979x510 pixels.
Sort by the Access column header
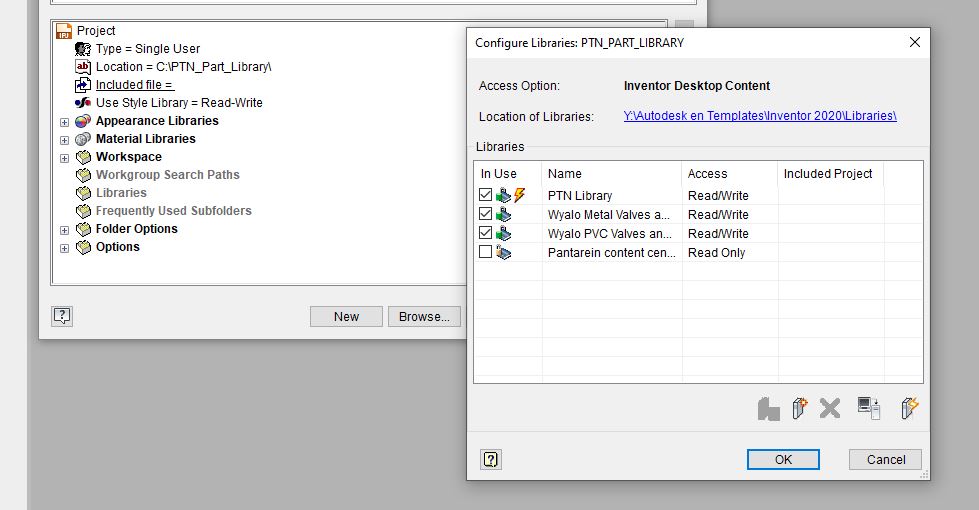coord(729,174)
